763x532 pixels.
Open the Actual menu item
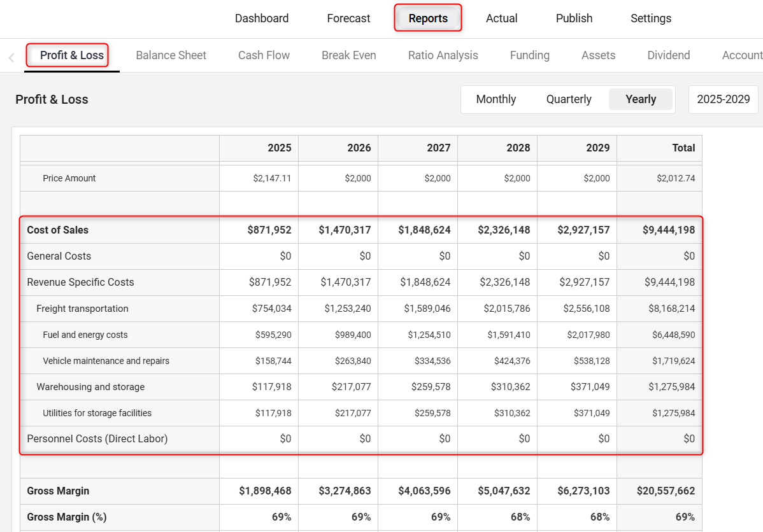point(501,18)
